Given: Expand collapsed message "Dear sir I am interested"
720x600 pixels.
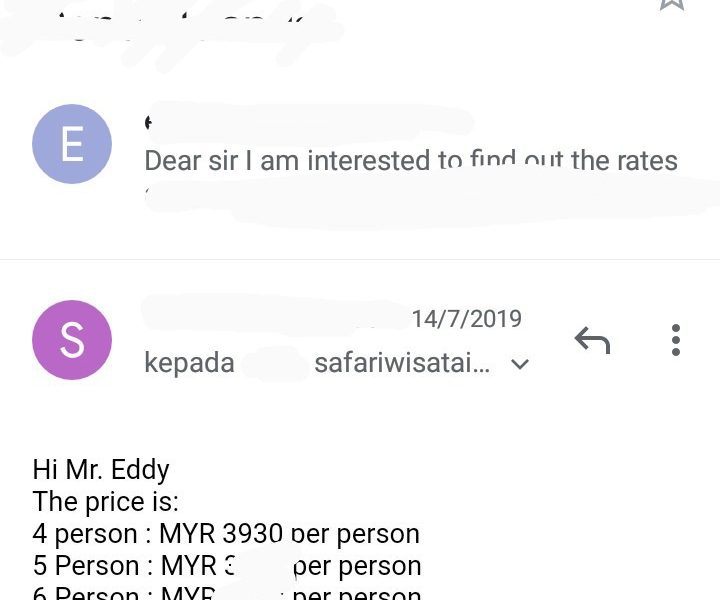Looking at the screenshot, I should pyautogui.click(x=410, y=161).
